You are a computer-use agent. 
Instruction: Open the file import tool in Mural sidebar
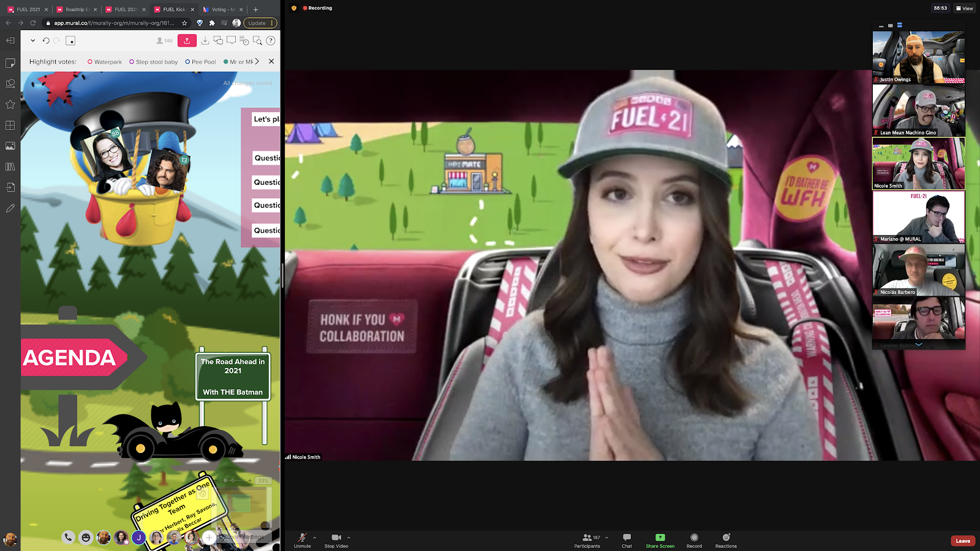[10, 187]
